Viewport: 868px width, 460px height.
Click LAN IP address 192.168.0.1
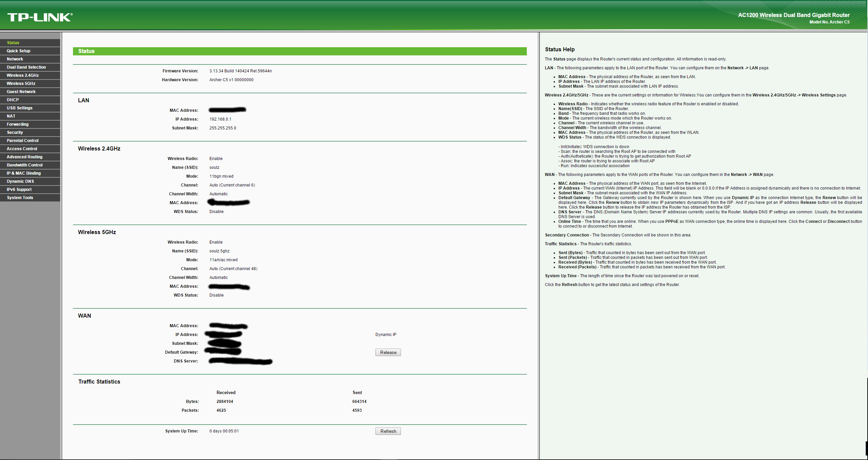[x=220, y=119]
